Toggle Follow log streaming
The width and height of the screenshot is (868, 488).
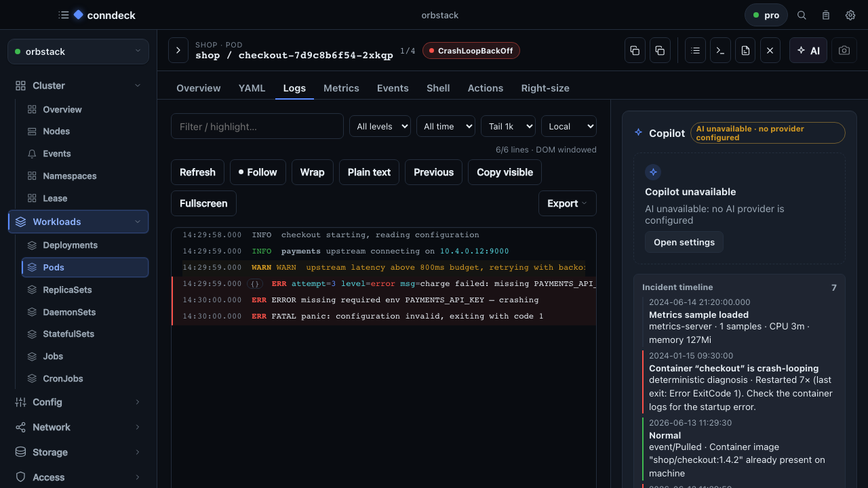pyautogui.click(x=258, y=172)
